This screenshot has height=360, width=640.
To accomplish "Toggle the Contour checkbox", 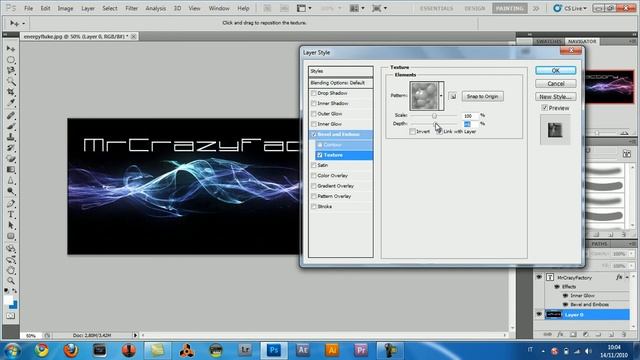I will click(x=320, y=145).
